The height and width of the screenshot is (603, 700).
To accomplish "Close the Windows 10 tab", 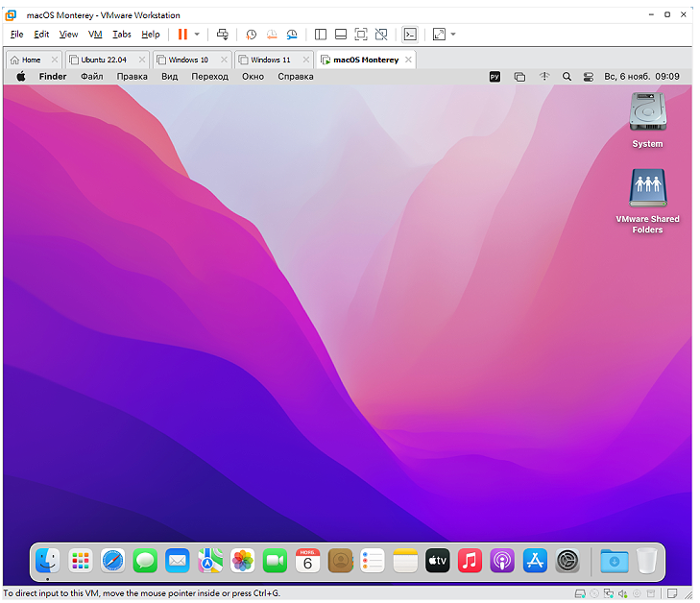I will point(224,60).
